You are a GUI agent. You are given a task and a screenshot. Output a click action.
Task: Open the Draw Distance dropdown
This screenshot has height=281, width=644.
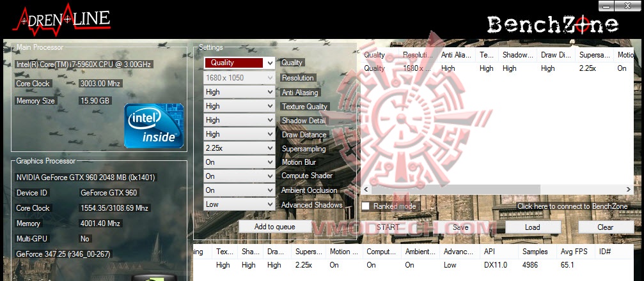pos(239,133)
